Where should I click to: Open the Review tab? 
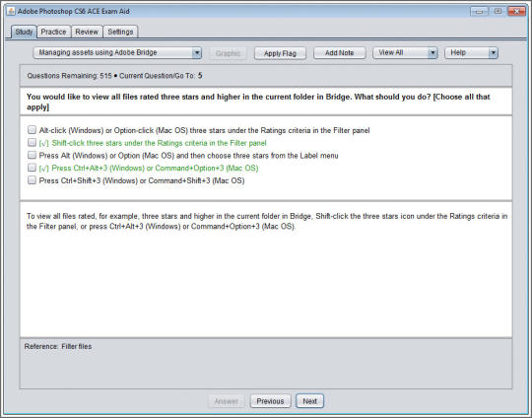click(87, 32)
